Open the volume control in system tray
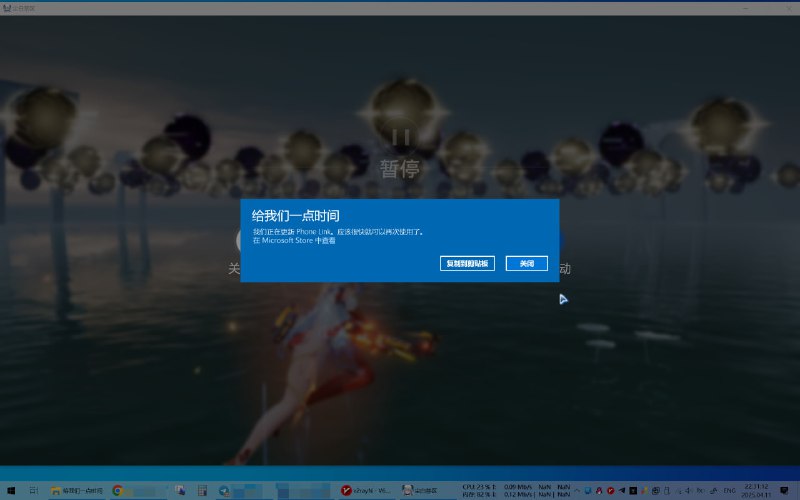 (x=687, y=490)
